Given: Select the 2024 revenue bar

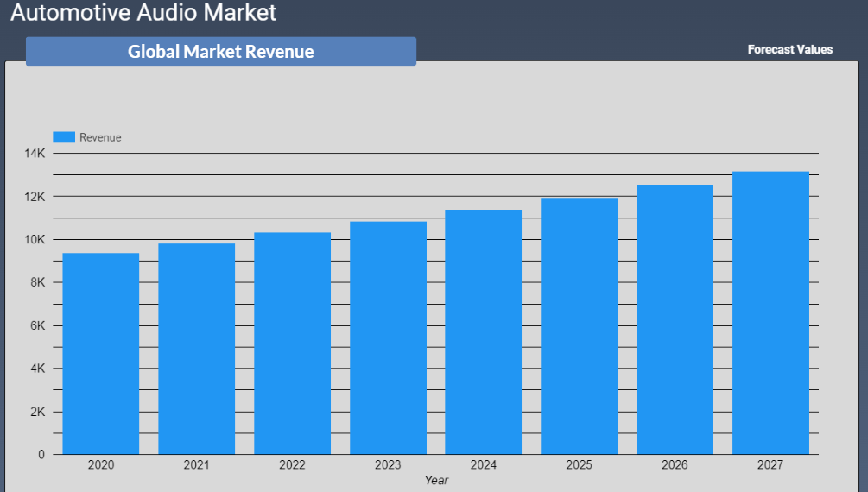Looking at the screenshot, I should click(x=484, y=332).
